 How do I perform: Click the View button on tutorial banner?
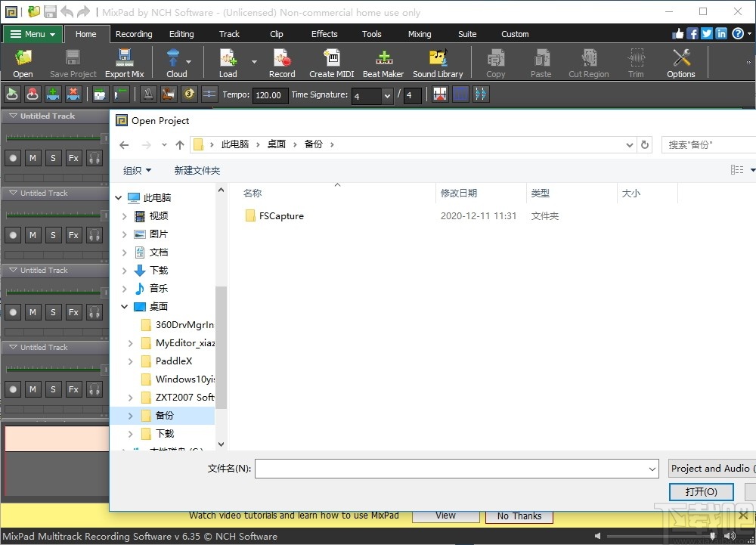coord(445,515)
